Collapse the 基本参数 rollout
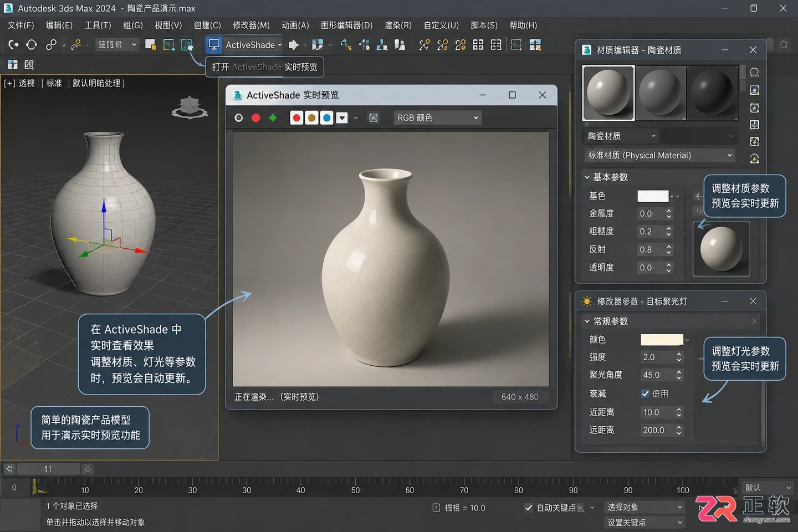 point(587,177)
